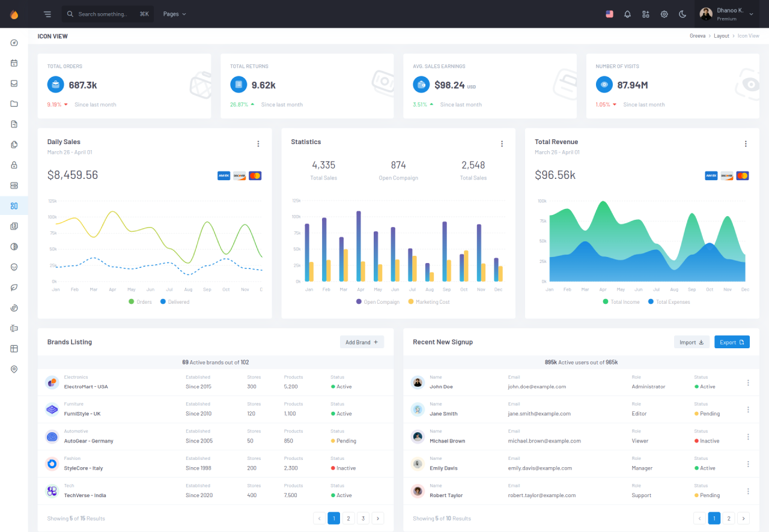Viewport: 769px width, 532px height.
Task: Open the alien face sidebar icon
Action: tap(14, 267)
